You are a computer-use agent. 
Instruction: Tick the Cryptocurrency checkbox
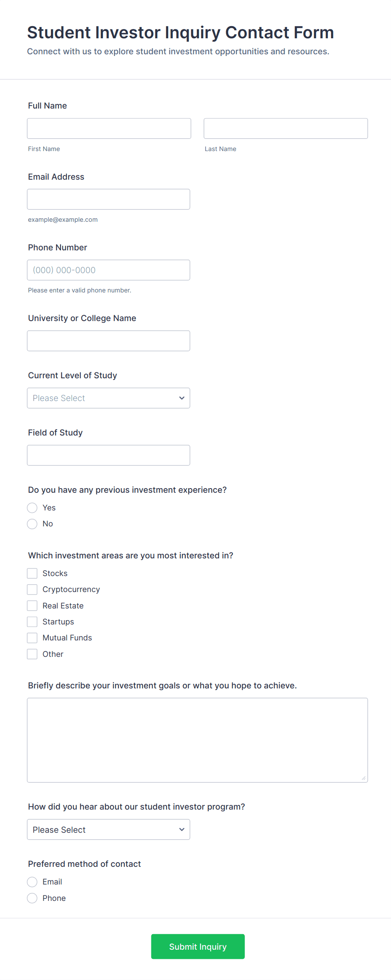click(32, 590)
